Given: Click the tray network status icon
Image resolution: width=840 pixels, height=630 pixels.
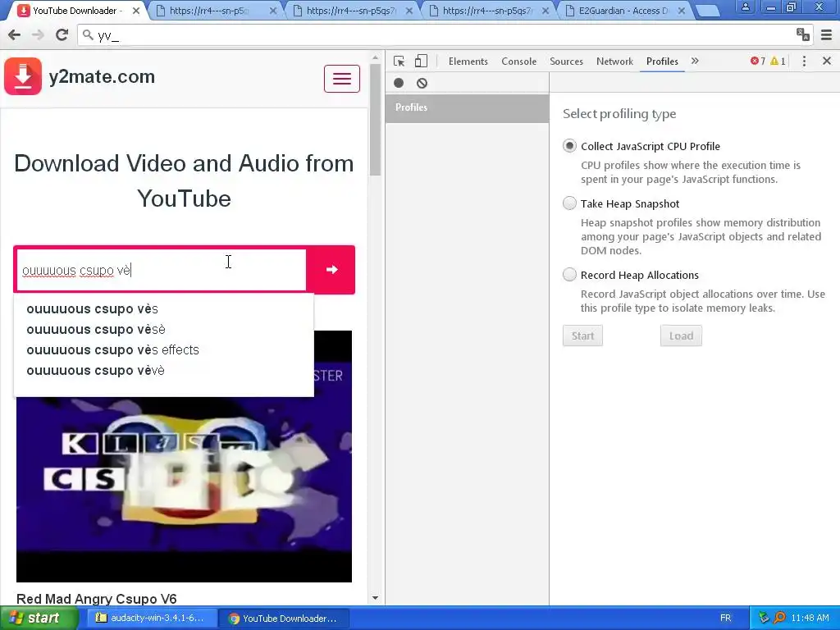Looking at the screenshot, I should pos(764,618).
